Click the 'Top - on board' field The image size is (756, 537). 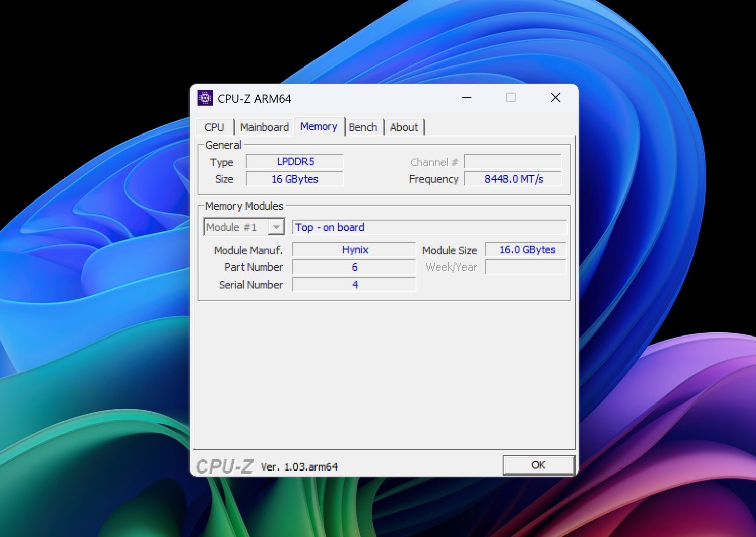[x=429, y=227]
